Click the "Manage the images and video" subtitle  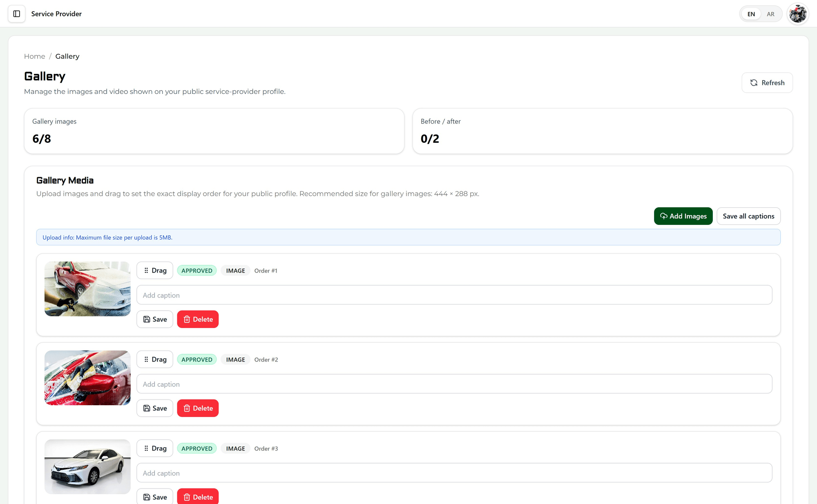tap(155, 91)
